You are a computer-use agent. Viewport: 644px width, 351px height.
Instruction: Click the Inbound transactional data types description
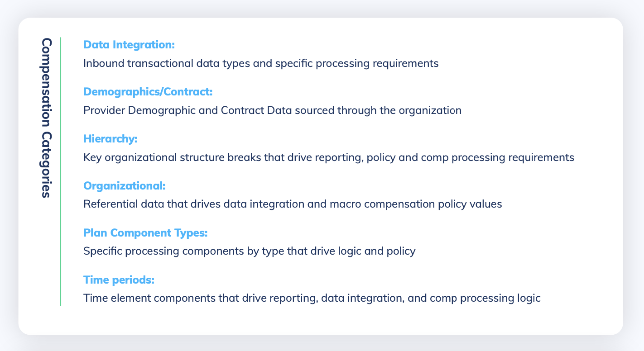(x=261, y=63)
